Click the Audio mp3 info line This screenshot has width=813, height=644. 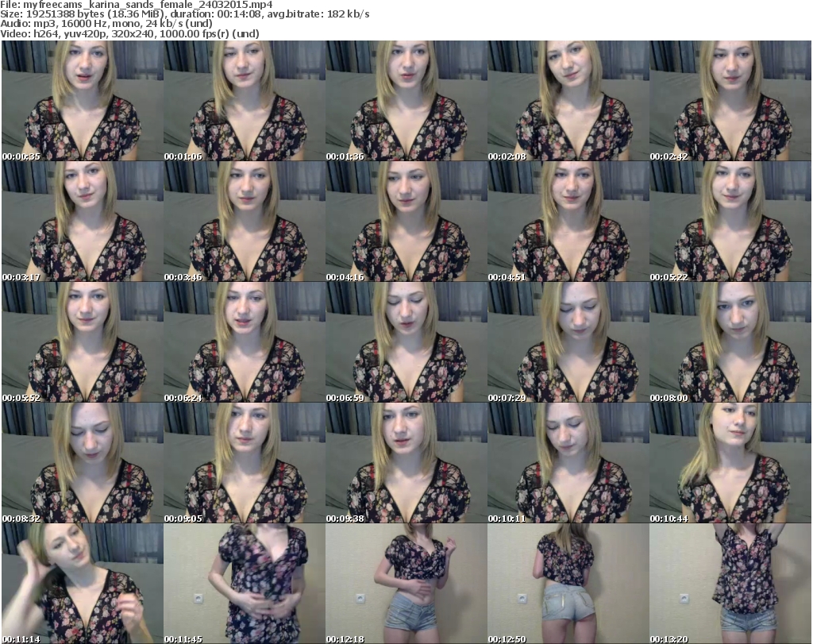coord(106,24)
